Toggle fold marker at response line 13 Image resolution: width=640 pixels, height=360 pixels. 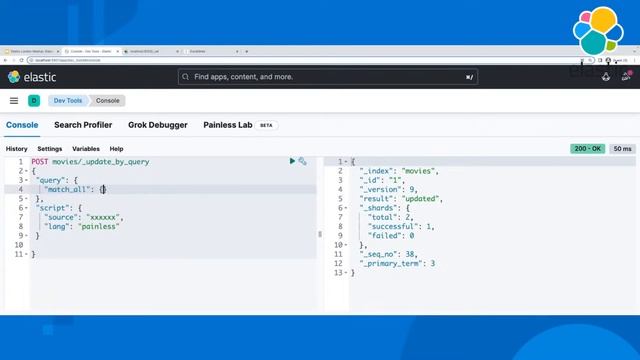tap(346, 273)
